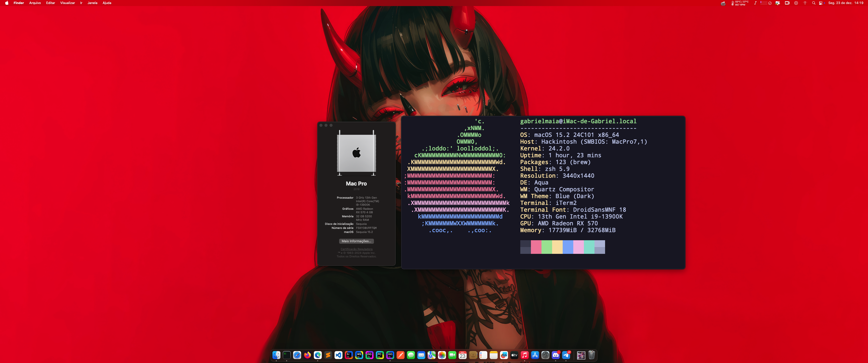Viewport: 868px width, 363px height.
Task: Click the Wi-Fi status icon in menu bar
Action: [805, 3]
